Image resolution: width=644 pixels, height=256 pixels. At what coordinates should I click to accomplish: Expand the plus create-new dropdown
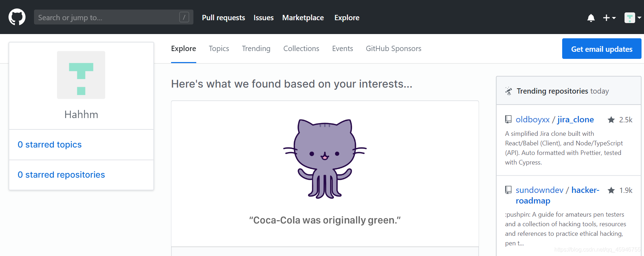pos(609,18)
